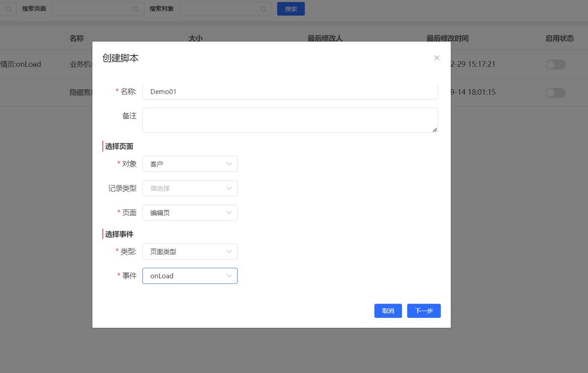Viewport: 588px width, 373px height.
Task: Click the 页面 field chevron icon
Action: pyautogui.click(x=229, y=213)
